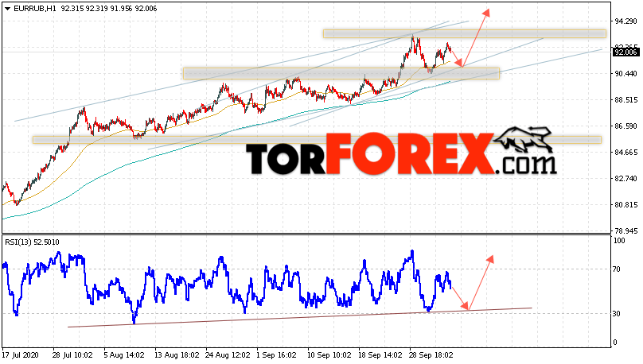
Task: Click the OHLC values 92.315 92.319 91.956 92.006
Action: pos(109,9)
